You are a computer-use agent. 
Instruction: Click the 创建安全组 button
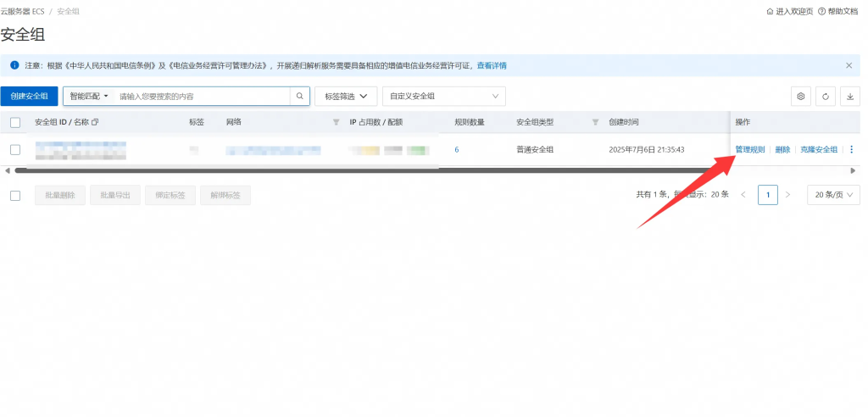[30, 97]
